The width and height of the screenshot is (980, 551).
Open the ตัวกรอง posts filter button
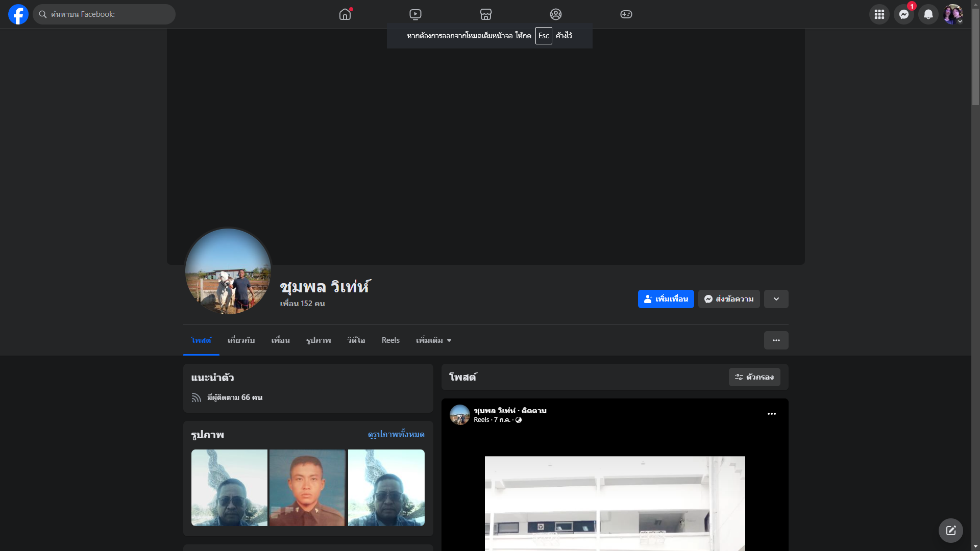[x=754, y=377]
